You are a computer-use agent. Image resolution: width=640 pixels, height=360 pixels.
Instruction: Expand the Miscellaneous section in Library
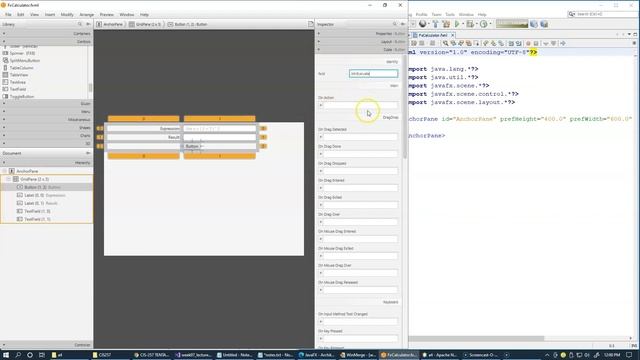pyautogui.click(x=47, y=120)
